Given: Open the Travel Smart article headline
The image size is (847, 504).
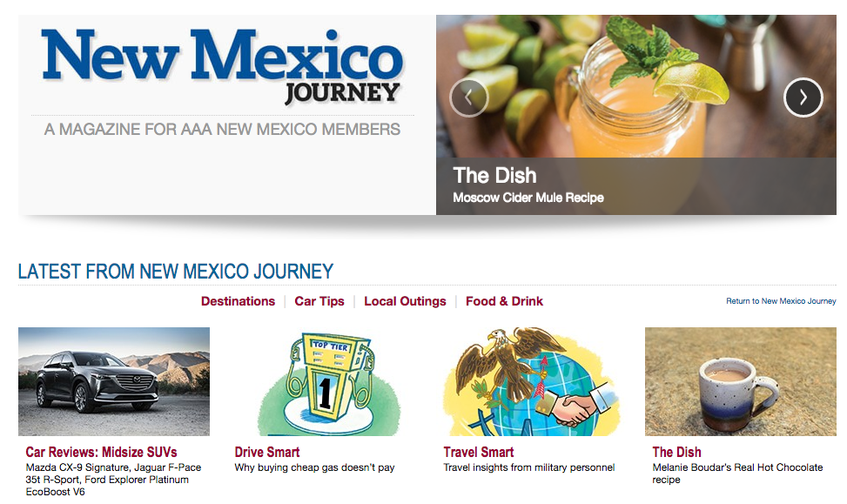Looking at the screenshot, I should tap(479, 452).
